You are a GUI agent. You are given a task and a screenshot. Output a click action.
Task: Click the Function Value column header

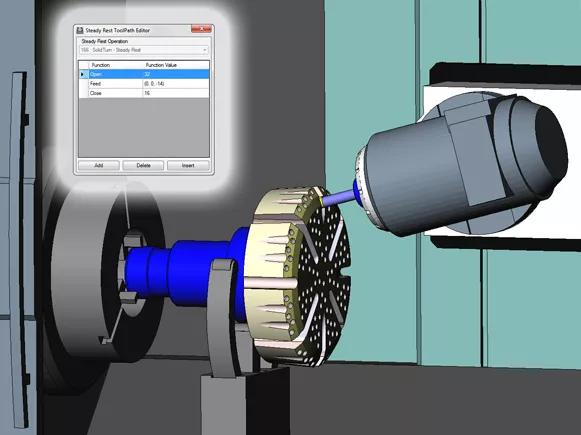176,65
